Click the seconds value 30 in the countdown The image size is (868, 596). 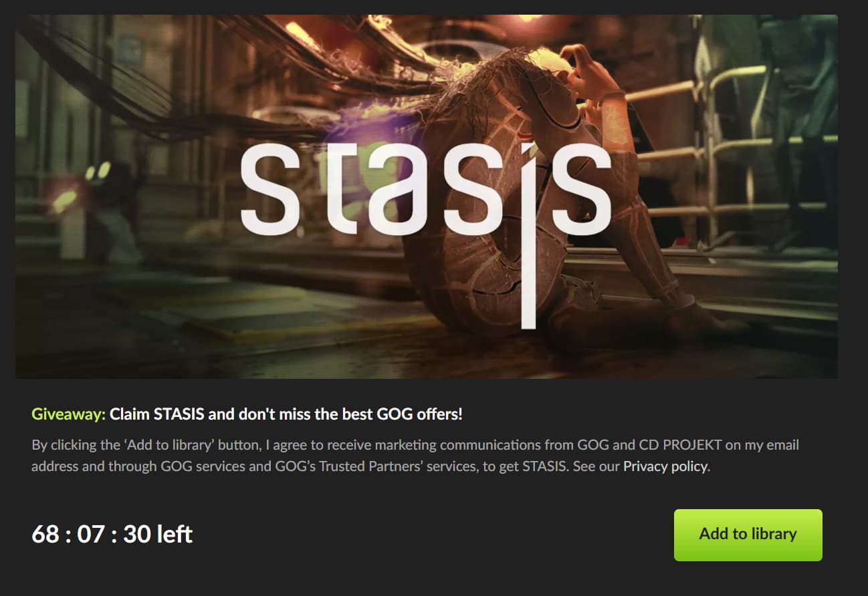coord(137,535)
